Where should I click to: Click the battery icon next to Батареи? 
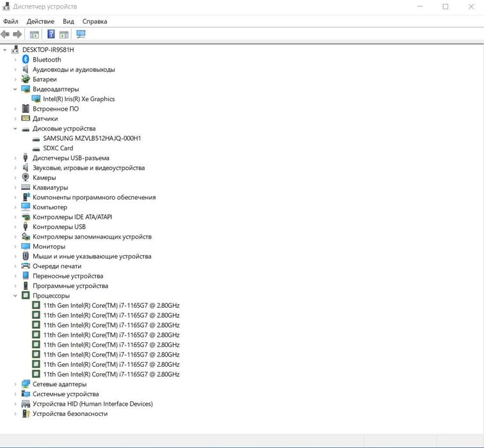pyautogui.click(x=26, y=79)
